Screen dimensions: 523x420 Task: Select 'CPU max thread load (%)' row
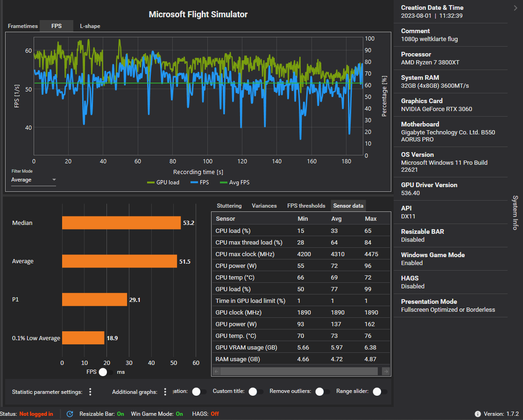click(x=301, y=242)
